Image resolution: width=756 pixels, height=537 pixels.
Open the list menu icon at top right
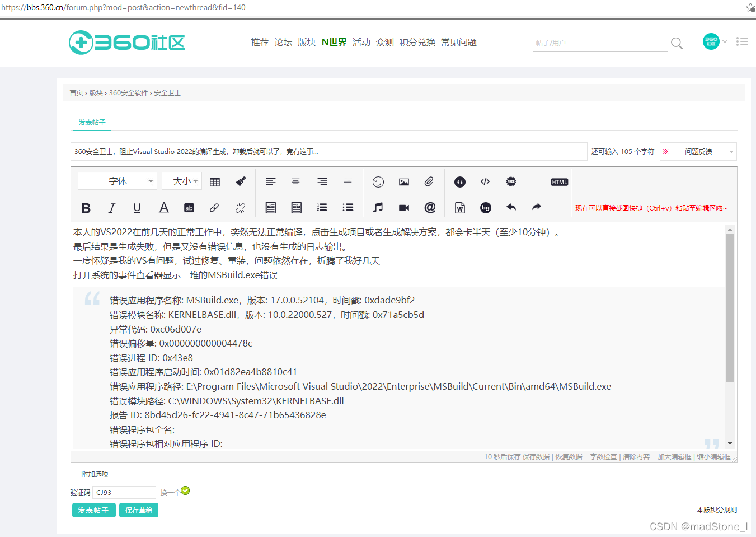tap(742, 41)
